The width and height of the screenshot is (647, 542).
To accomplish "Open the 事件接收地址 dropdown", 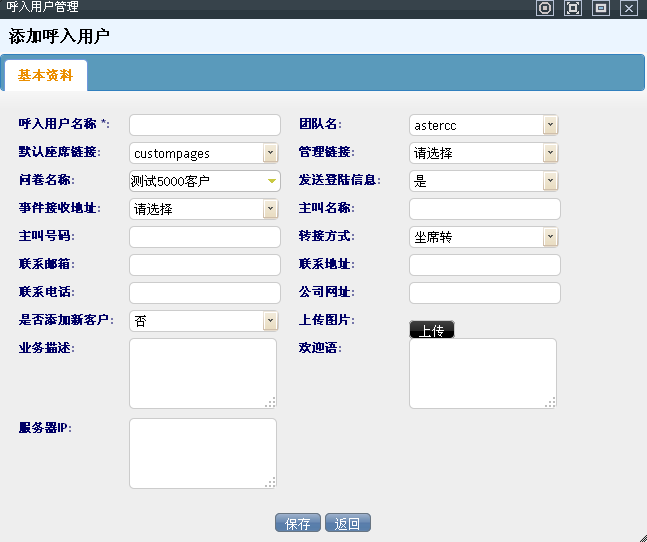I will tap(270, 209).
